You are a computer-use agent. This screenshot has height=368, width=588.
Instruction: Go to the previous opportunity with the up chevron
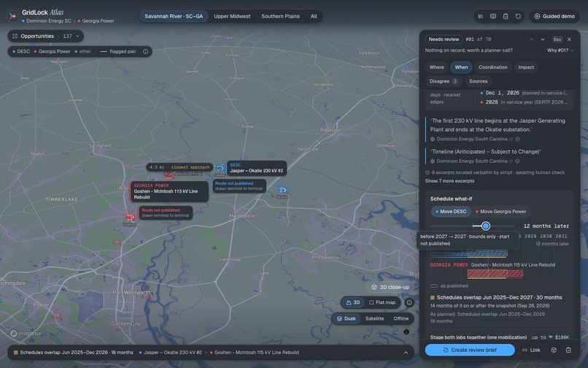532,39
